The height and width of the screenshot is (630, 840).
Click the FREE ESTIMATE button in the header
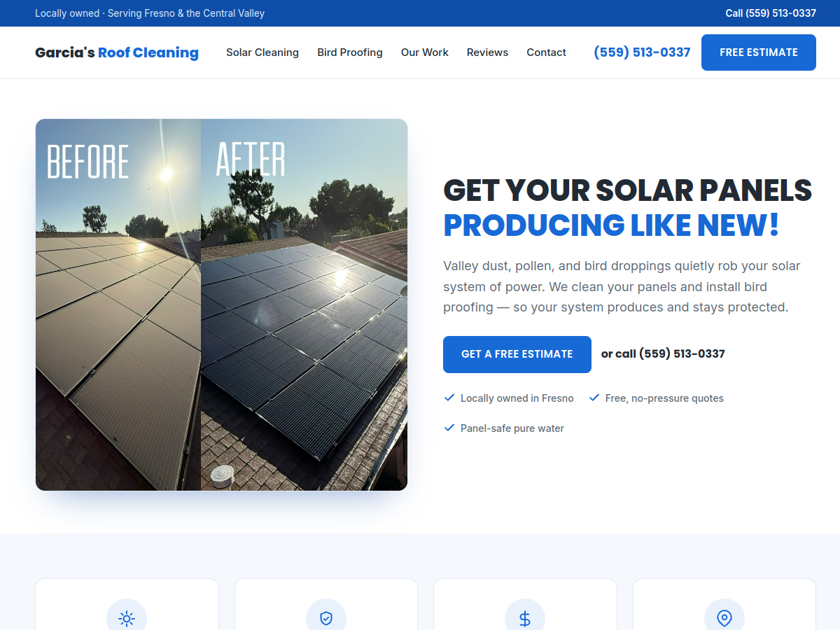[759, 52]
